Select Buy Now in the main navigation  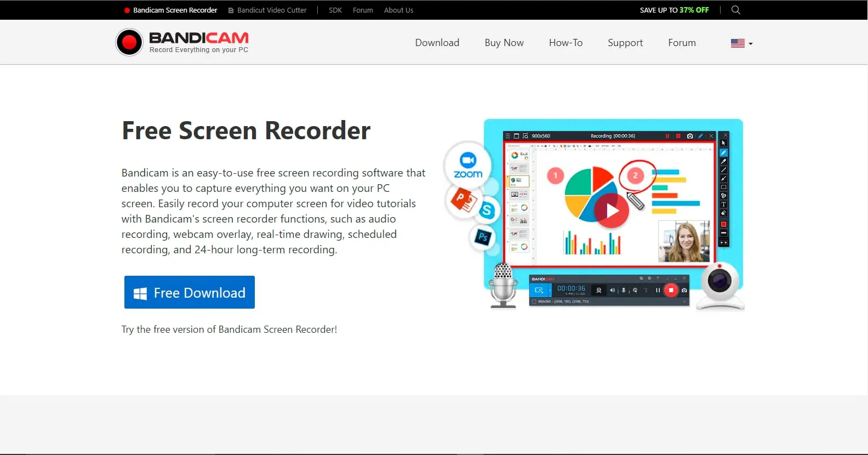[504, 43]
